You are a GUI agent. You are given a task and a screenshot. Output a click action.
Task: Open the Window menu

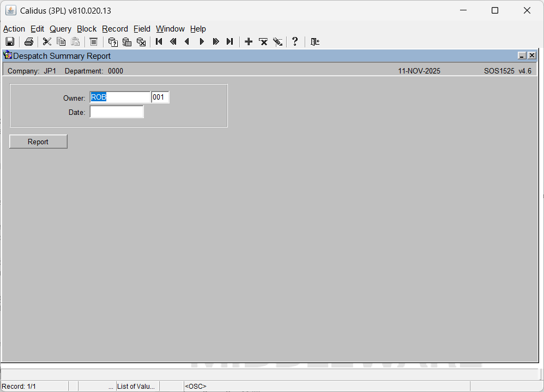(170, 29)
